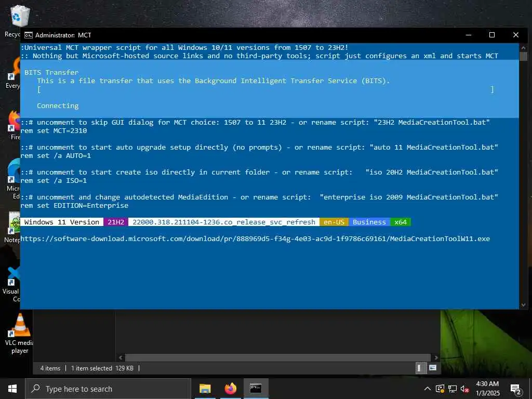
Task: Click the File Explorer horizontal scrollbar track
Action: (x=278, y=357)
